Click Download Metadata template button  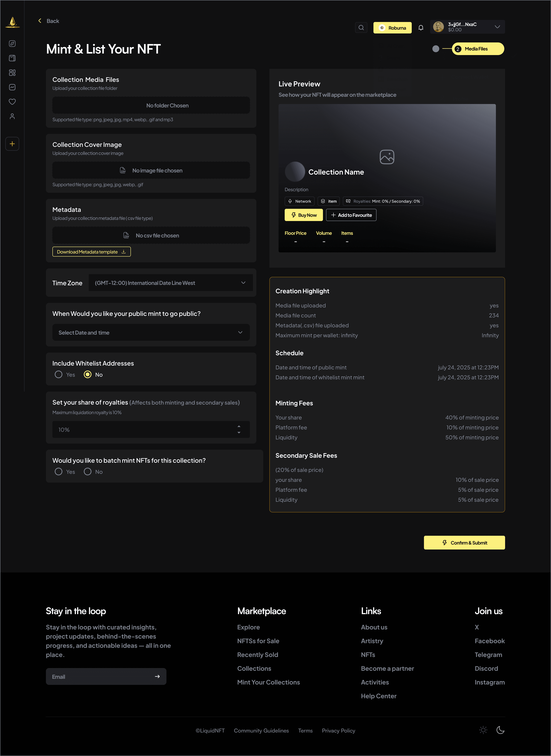point(91,252)
